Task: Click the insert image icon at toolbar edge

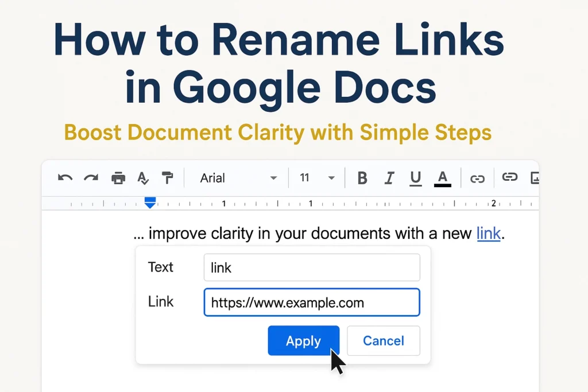Action: point(535,178)
